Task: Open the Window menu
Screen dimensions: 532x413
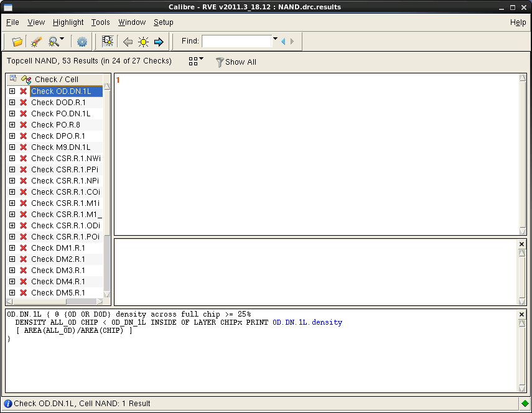Action: coord(132,22)
